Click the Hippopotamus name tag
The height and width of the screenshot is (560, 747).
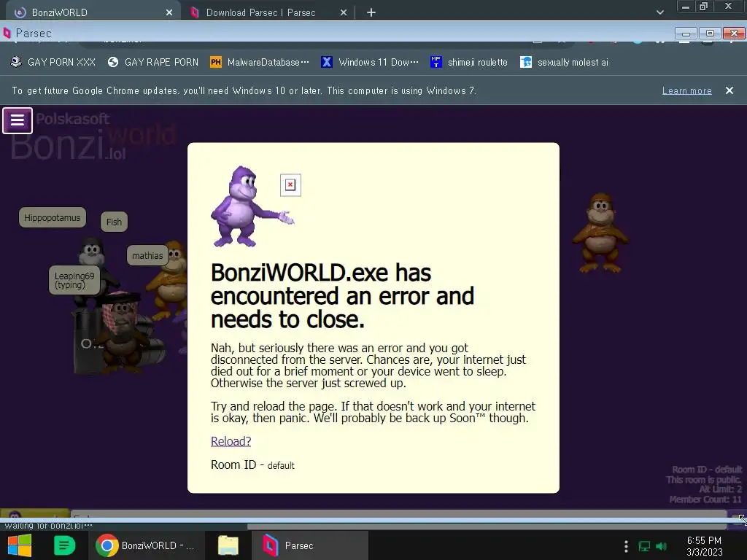point(53,217)
